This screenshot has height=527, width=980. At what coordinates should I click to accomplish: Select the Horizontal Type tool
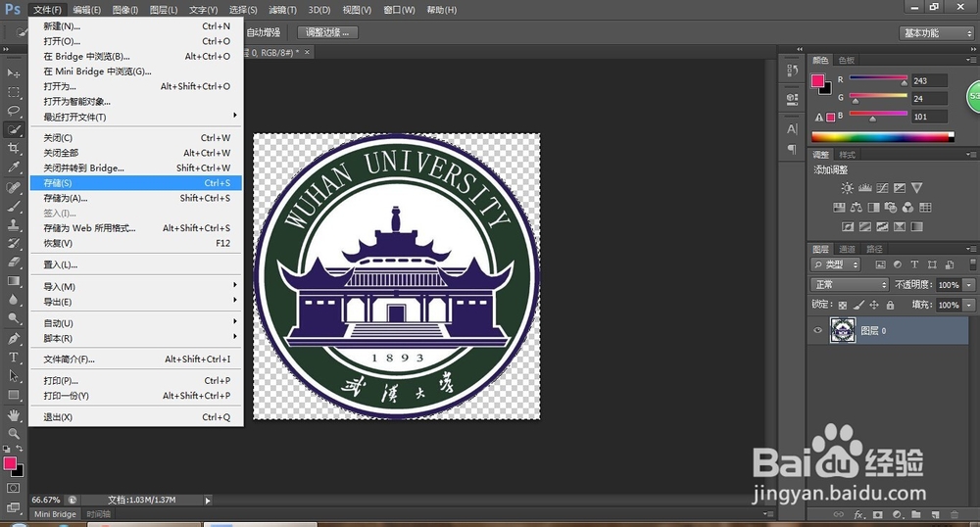click(13, 358)
